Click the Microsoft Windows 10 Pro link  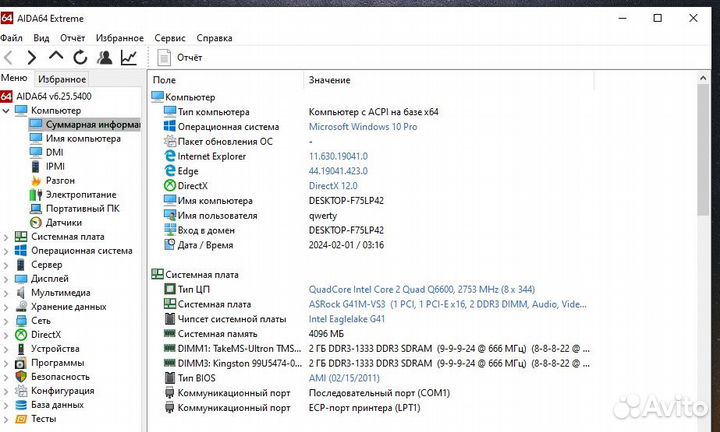click(362, 127)
